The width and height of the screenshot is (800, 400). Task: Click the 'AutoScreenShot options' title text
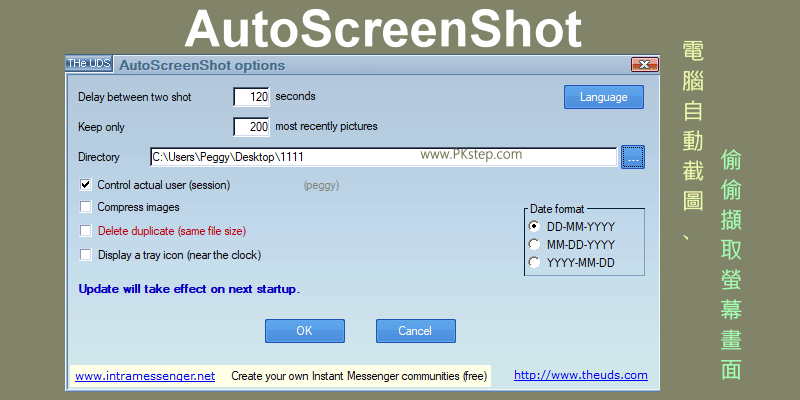click(x=202, y=65)
